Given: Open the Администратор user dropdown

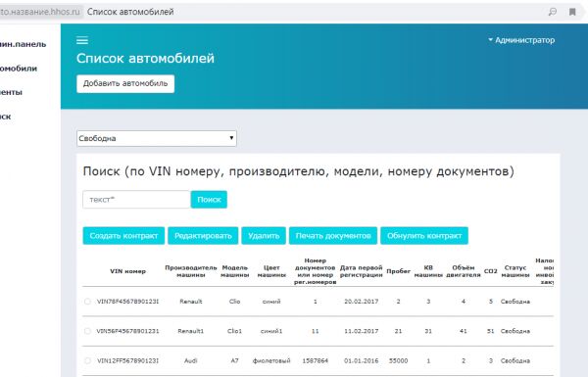Looking at the screenshot, I should 521,40.
